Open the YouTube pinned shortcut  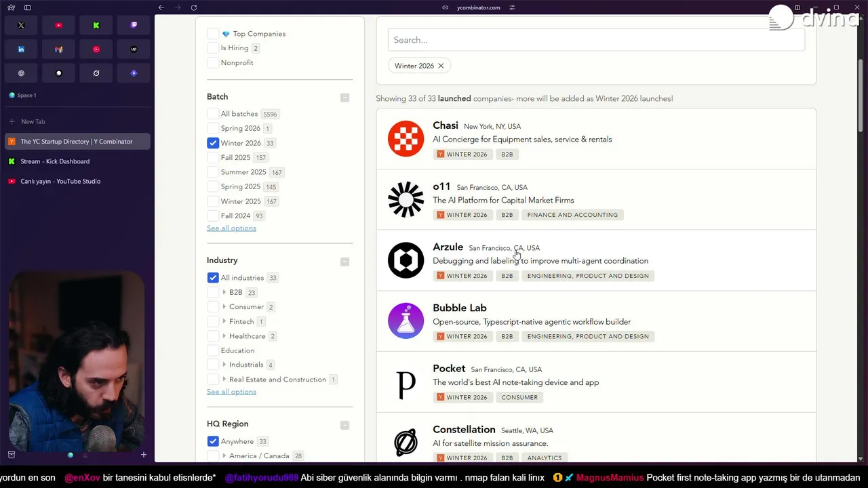tap(58, 25)
